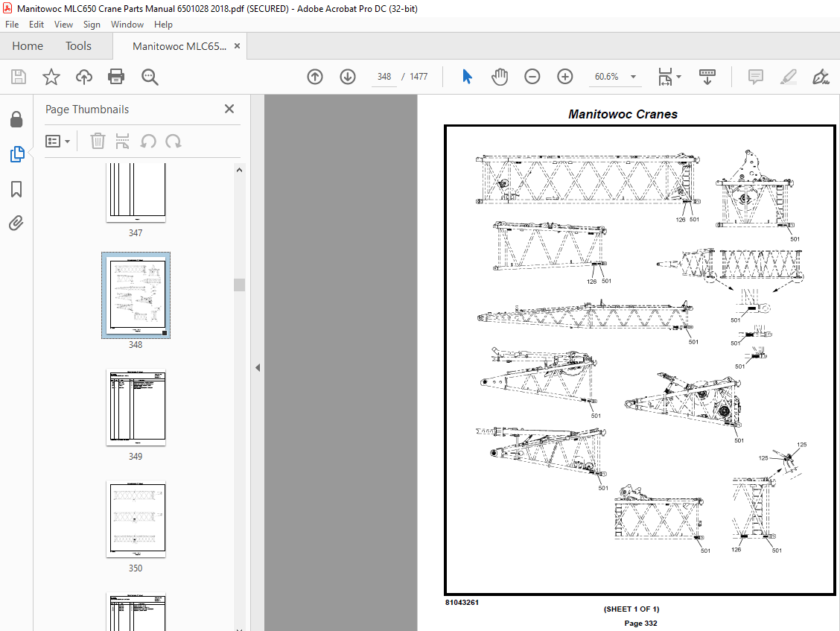The width and height of the screenshot is (840, 631).
Task: Toggle the Page Thumbnails pane icon
Action: pos(17,154)
